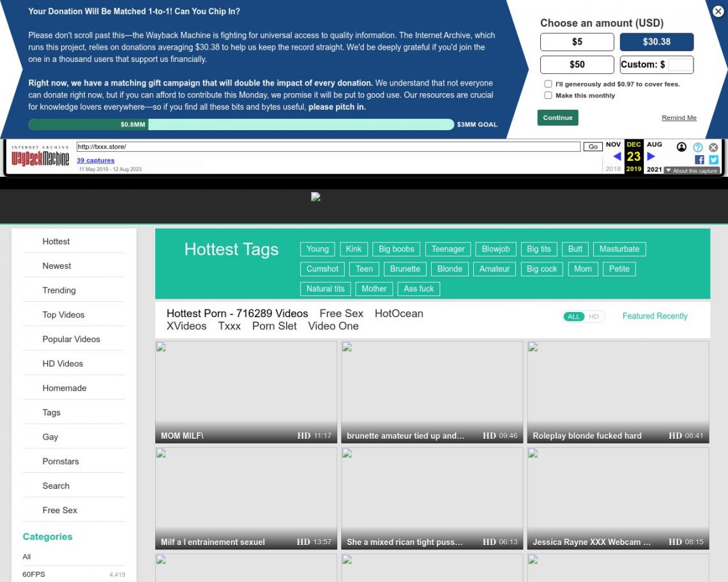Go to previous capture with left arrow
Image resolution: width=728 pixels, height=582 pixels.
pos(617,157)
